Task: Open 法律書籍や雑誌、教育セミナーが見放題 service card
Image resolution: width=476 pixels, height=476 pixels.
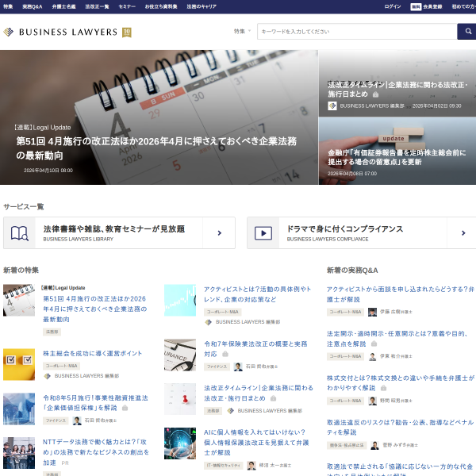Action: tap(119, 232)
